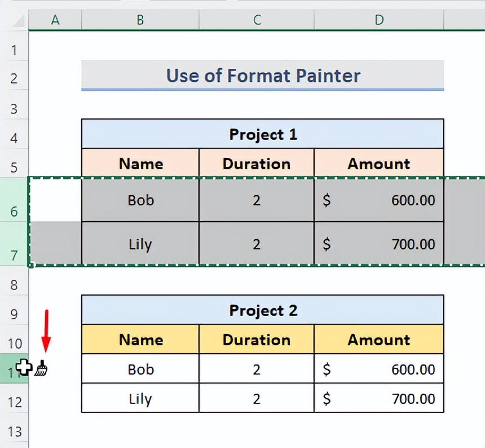Viewport: 485px width, 448px height.
Task: Select row 1 header
Action: 14,46
